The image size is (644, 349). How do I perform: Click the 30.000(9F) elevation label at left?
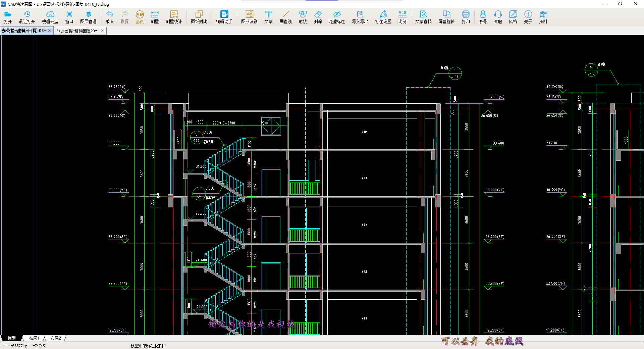point(117,190)
